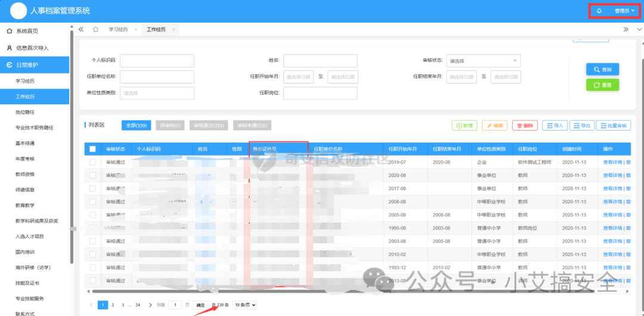The width and height of the screenshot is (644, 316).
Task: Check the row with start date 2020-08
Action: [92, 175]
